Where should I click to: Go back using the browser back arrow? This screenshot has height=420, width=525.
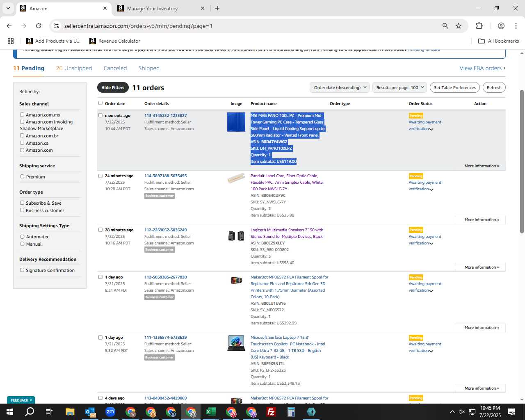9,26
